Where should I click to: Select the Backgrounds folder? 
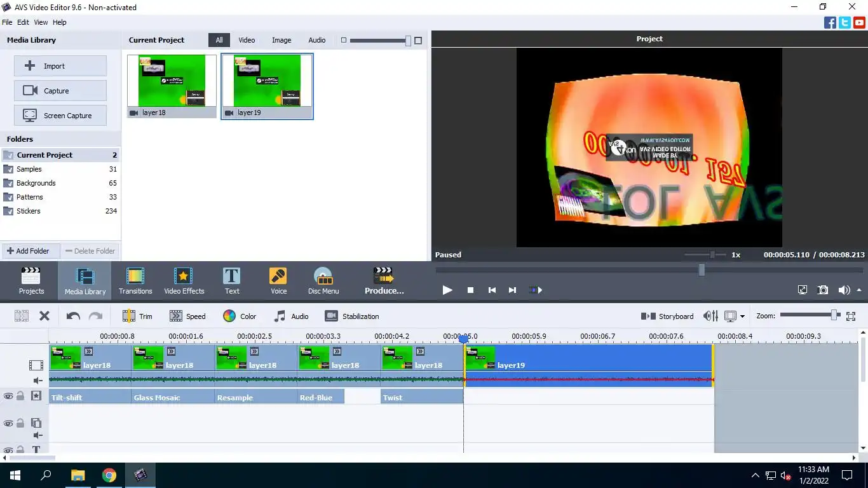(60, 183)
